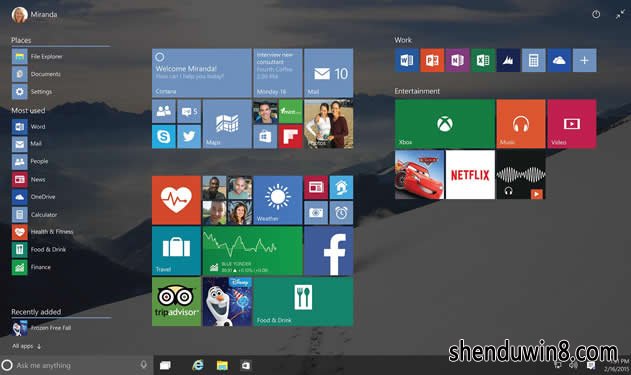Open Frozen Free Fall in Recently added
This screenshot has height=375, width=631.
tap(41, 328)
